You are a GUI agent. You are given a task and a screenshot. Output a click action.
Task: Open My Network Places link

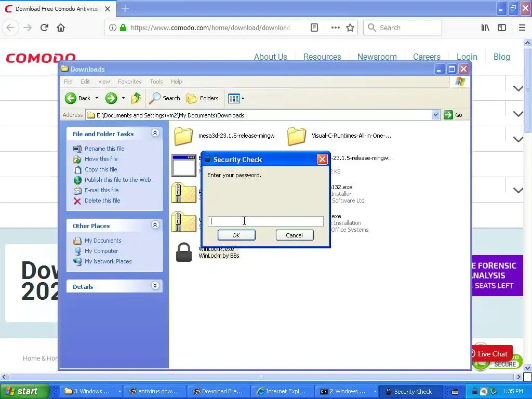click(x=108, y=261)
